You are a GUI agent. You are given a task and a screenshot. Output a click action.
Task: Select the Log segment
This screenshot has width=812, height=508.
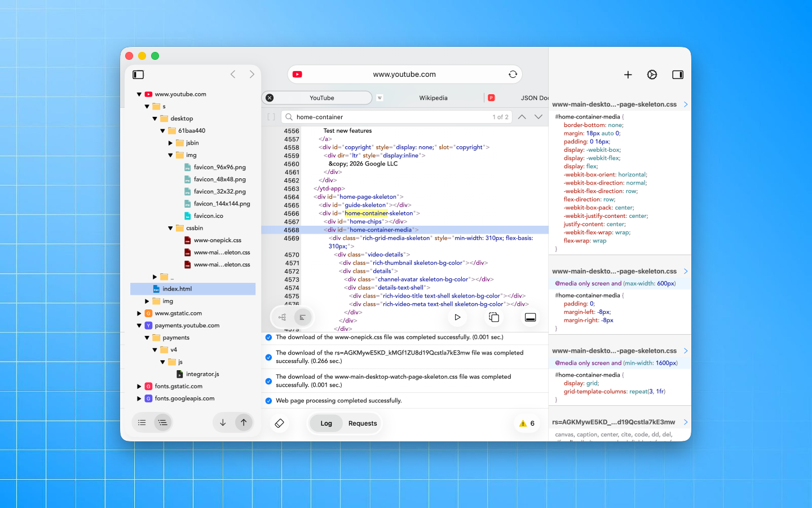(x=326, y=423)
